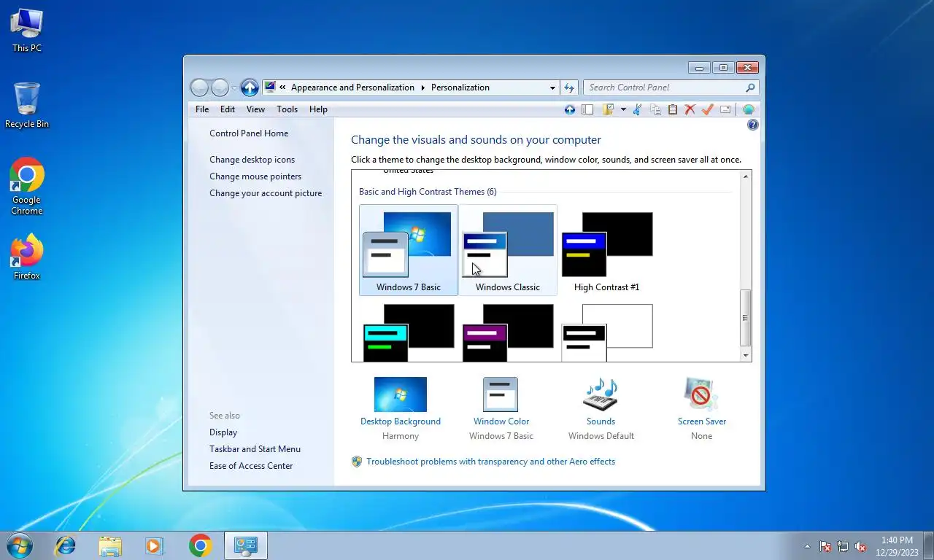Open Change desktop icons link
The image size is (934, 560).
(252, 160)
